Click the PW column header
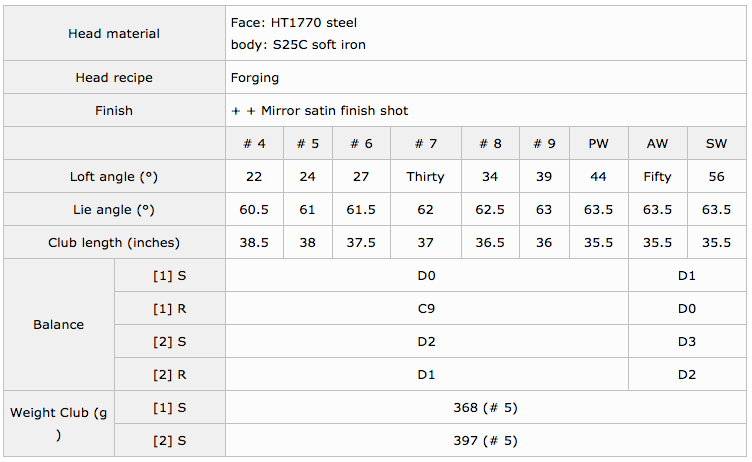 [x=598, y=143]
